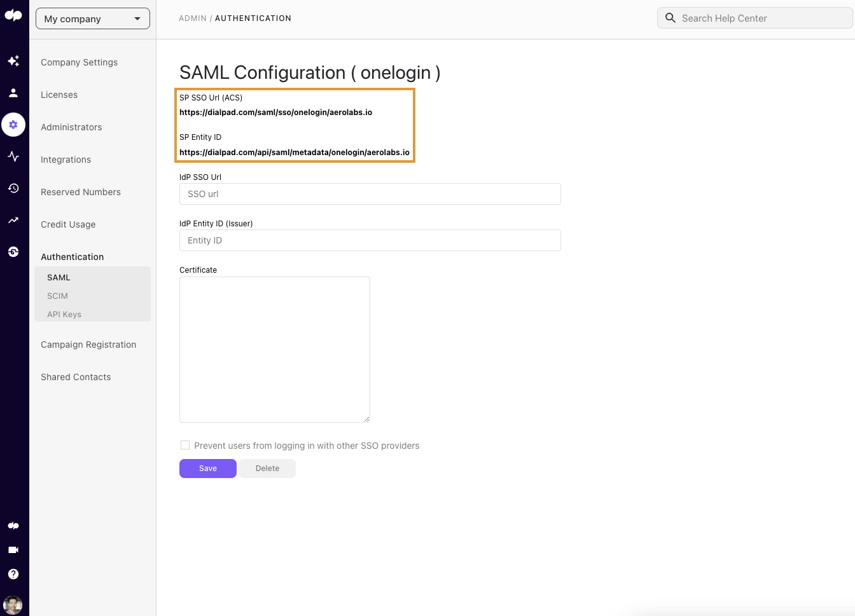Open the history clock icon in sidebar
Viewport: 855px width, 616px height.
tap(13, 188)
